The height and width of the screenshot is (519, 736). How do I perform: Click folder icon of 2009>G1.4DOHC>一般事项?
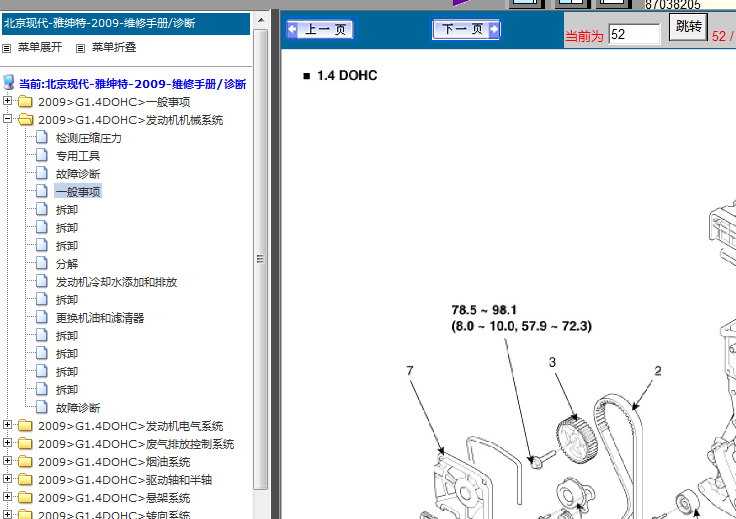click(x=25, y=102)
